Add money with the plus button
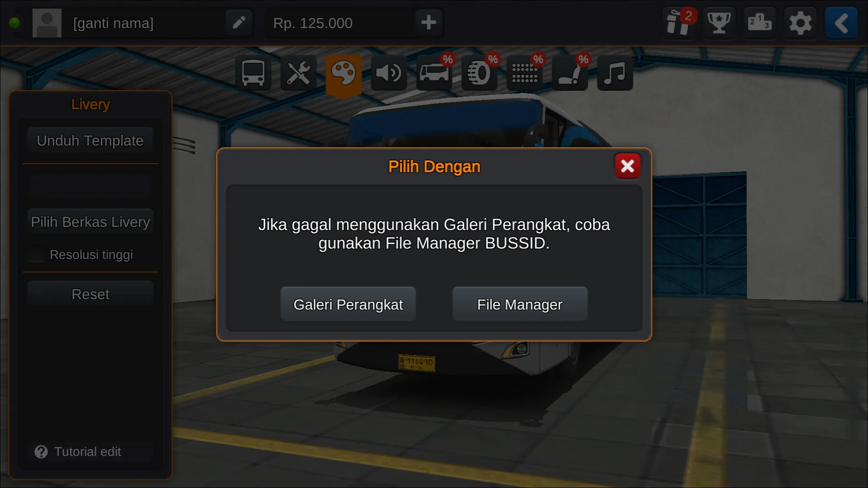Viewport: 868px width, 488px height. click(429, 23)
